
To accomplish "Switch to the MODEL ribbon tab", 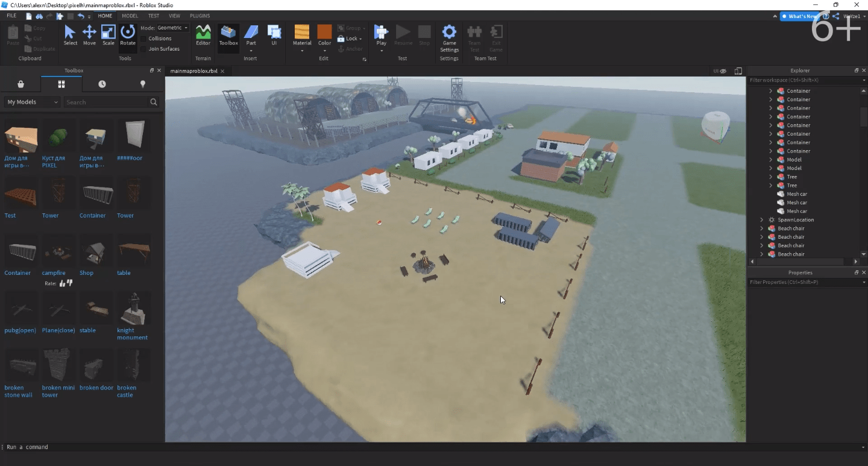I will pos(130,16).
